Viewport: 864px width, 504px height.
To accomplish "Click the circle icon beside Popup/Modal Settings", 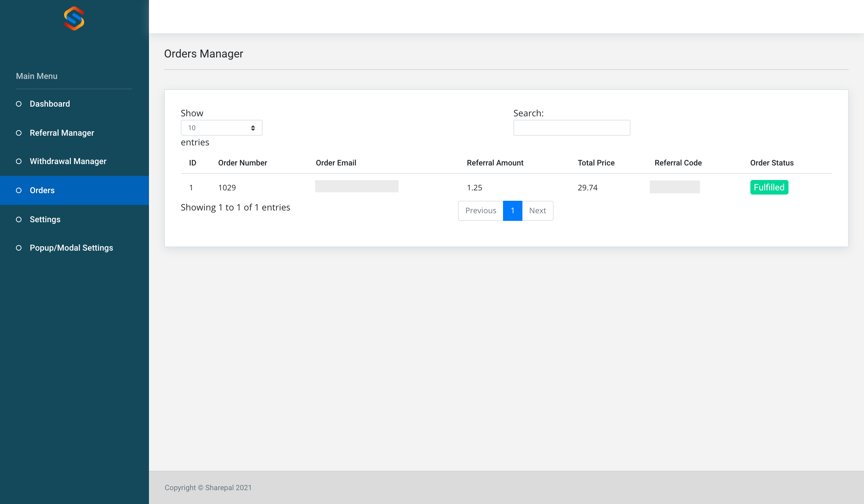I will [19, 248].
